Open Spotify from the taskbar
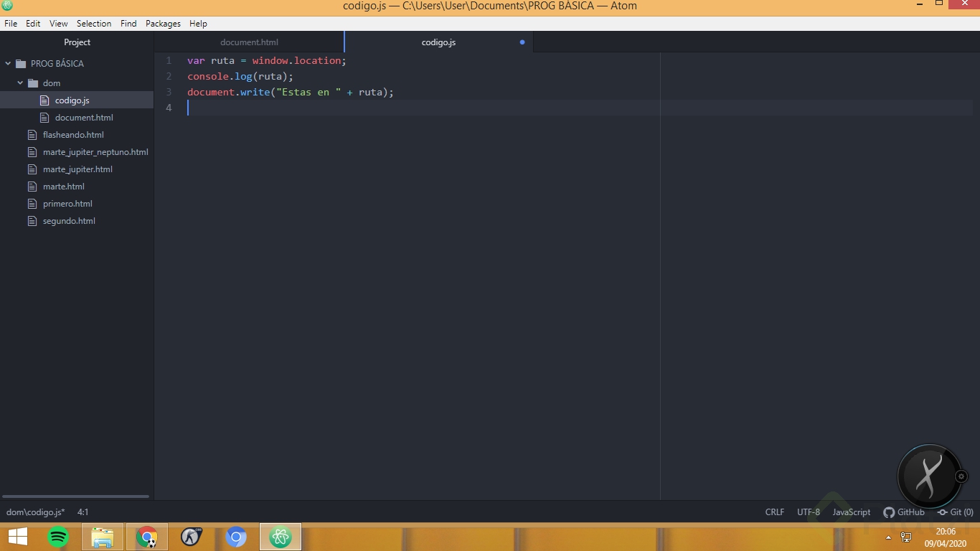This screenshot has height=551, width=980. (x=58, y=537)
